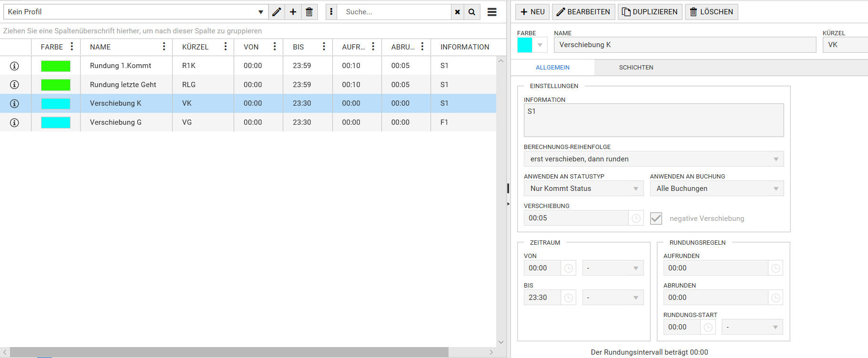Open info icon for Verschiebung G row

[15, 122]
